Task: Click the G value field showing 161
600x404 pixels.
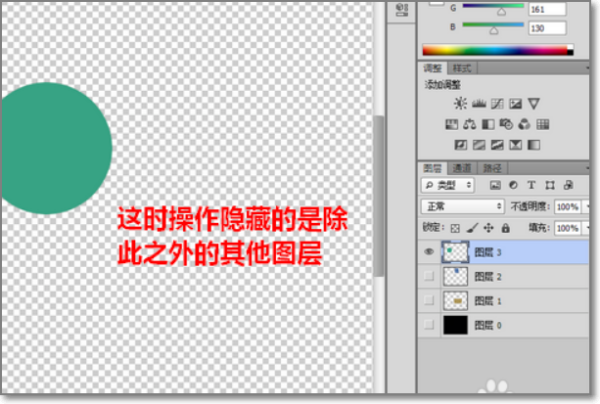Action: point(547,9)
